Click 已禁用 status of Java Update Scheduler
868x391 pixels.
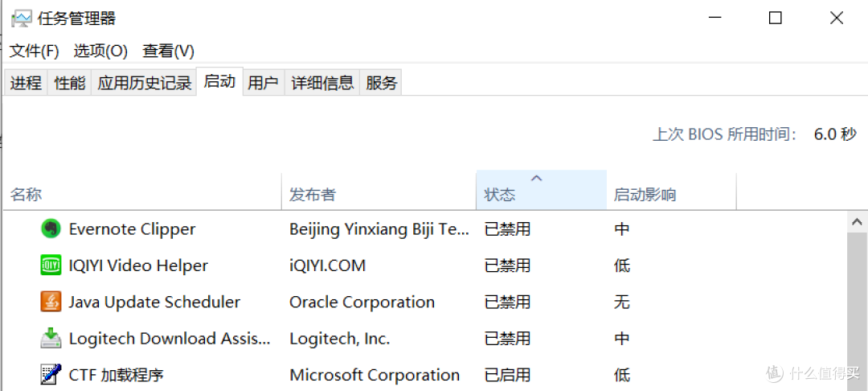(x=507, y=302)
